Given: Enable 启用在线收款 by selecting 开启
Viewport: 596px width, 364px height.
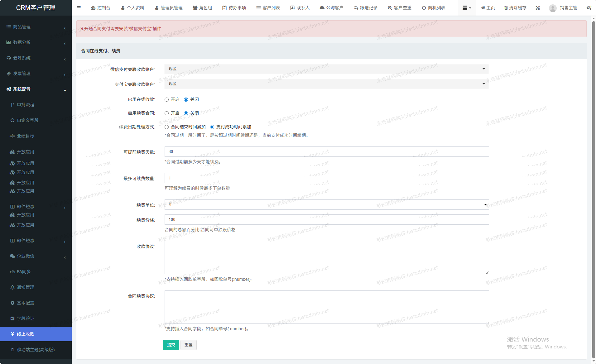Looking at the screenshot, I should point(167,100).
